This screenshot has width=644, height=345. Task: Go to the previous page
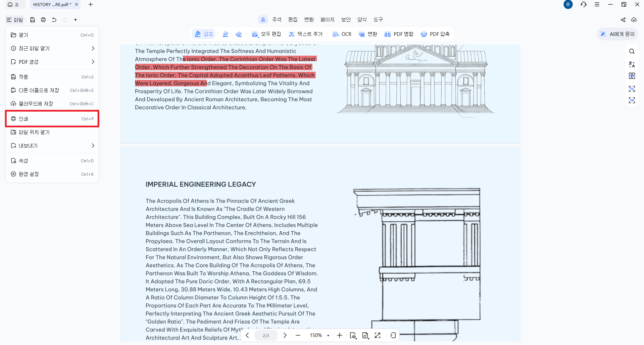pos(247,335)
